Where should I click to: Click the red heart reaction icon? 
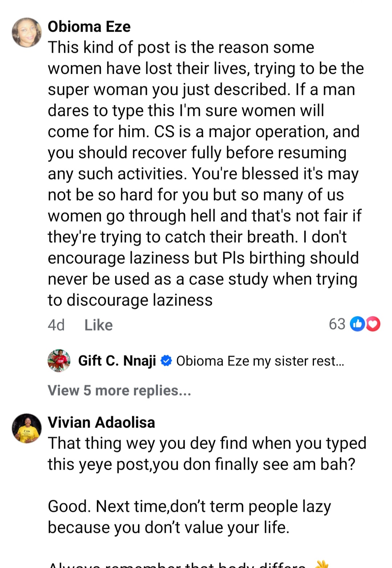click(x=373, y=324)
